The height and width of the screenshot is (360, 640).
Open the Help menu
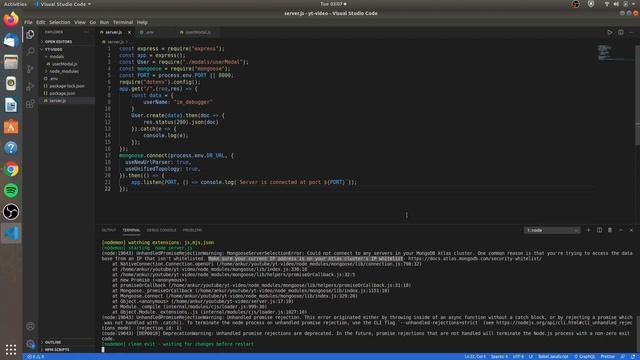click(142, 22)
